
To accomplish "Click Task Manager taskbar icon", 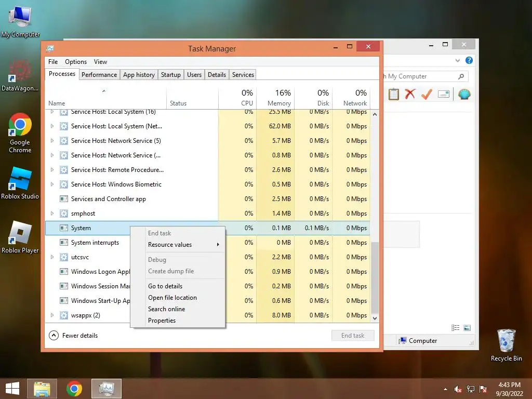I will click(107, 389).
